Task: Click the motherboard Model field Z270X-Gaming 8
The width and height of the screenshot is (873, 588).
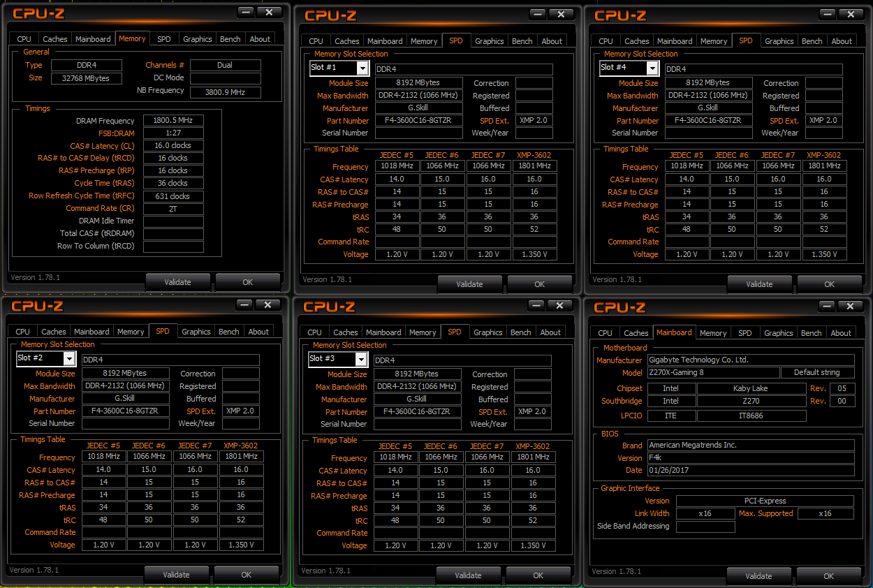Action: tap(712, 373)
